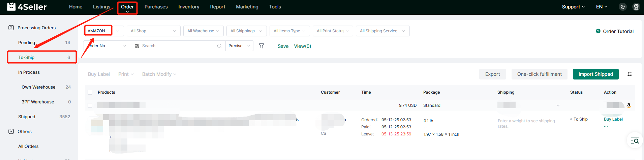
Task: Click the Export button
Action: (x=492, y=74)
